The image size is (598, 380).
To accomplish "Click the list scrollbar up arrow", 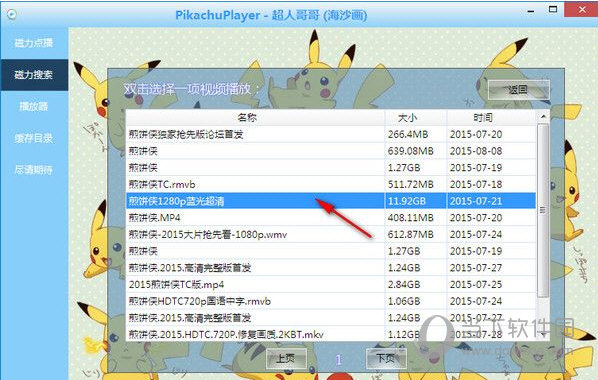I will click(543, 116).
